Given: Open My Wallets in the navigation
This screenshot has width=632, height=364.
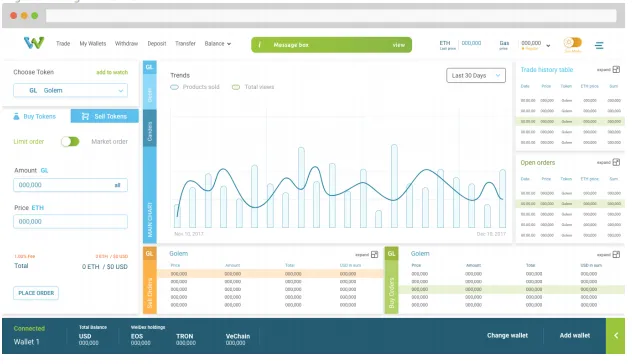Looking at the screenshot, I should tap(93, 44).
